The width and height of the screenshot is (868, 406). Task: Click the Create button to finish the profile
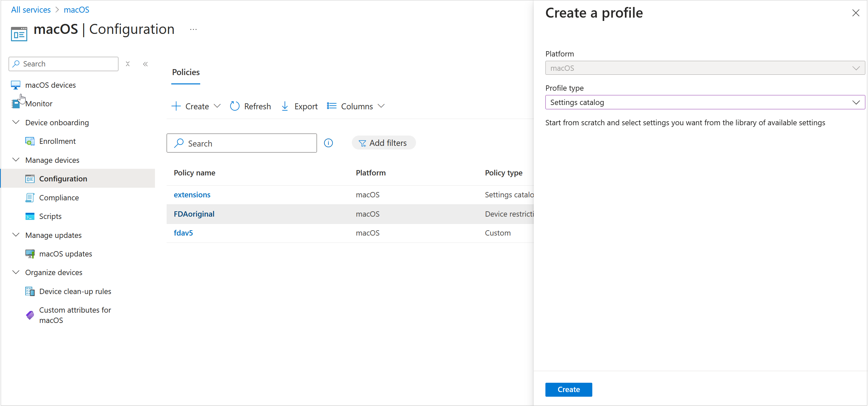[x=568, y=389]
